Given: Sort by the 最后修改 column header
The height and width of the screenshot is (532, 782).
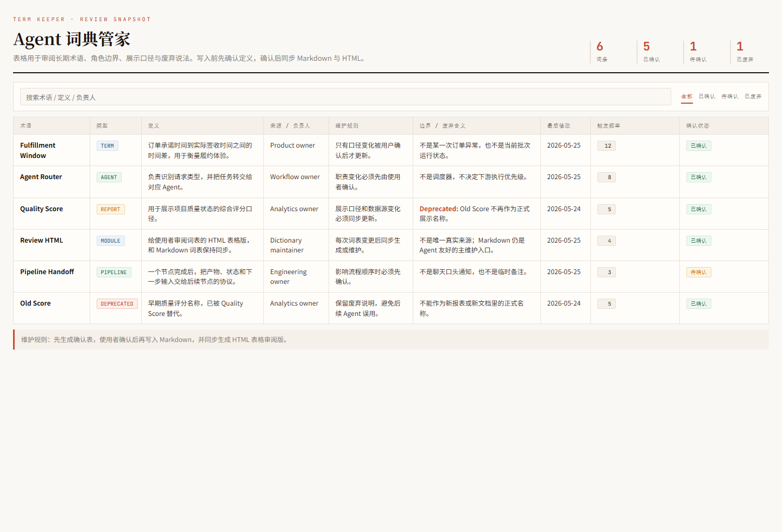Looking at the screenshot, I should point(565,125).
